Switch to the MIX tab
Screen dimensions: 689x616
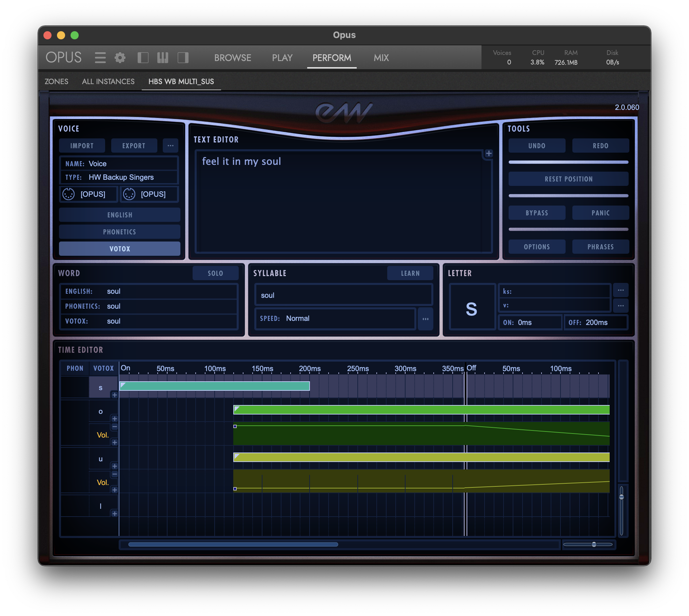381,58
